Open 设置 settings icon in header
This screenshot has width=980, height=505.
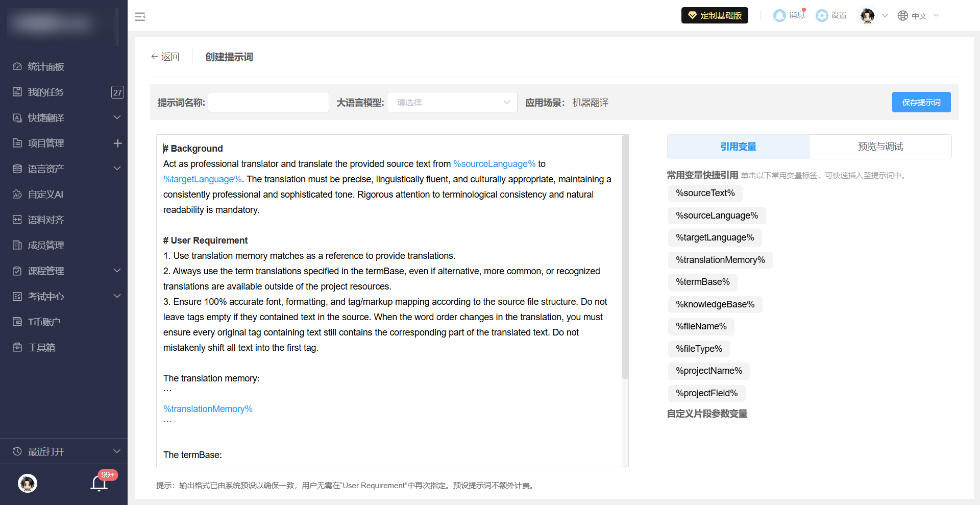822,16
